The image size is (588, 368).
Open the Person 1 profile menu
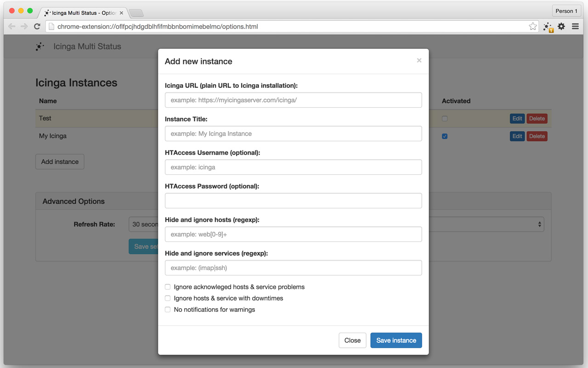[x=566, y=11]
